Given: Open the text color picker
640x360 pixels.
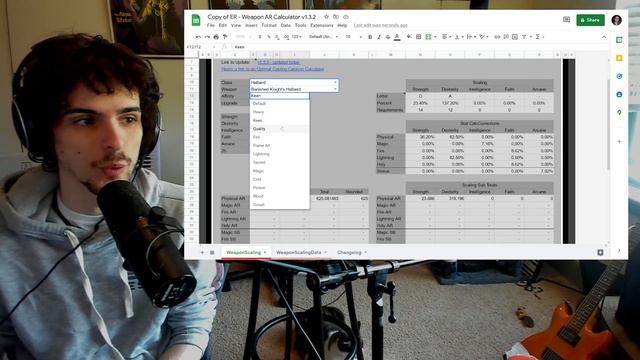Looking at the screenshot, I should click(x=397, y=37).
